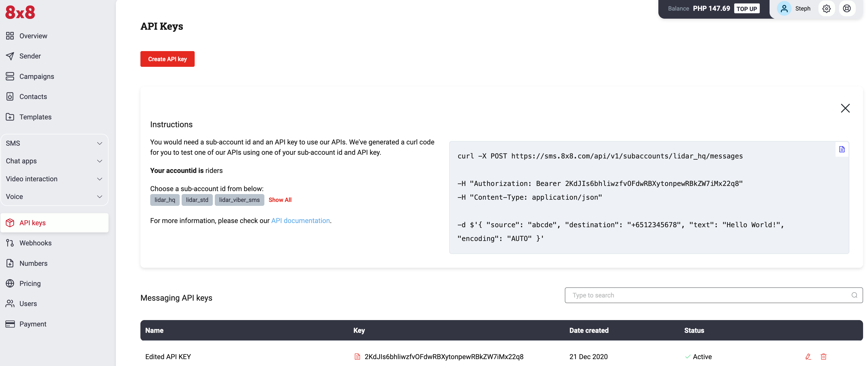
Task: Click the 21 Dec 2020 date cell
Action: [x=588, y=357]
